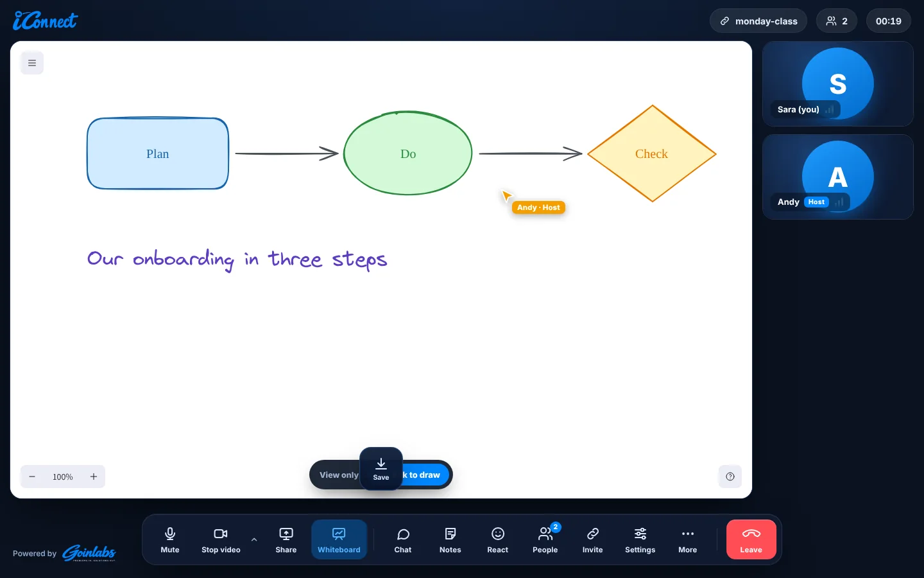Open the Goinlabs logo link
Viewport: 924px width, 578px height.
pyautogui.click(x=89, y=553)
